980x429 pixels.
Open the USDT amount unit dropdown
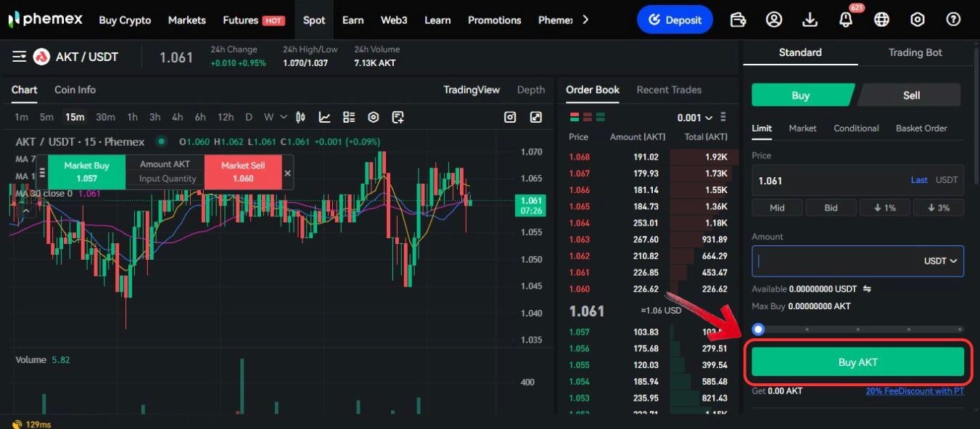pos(940,261)
